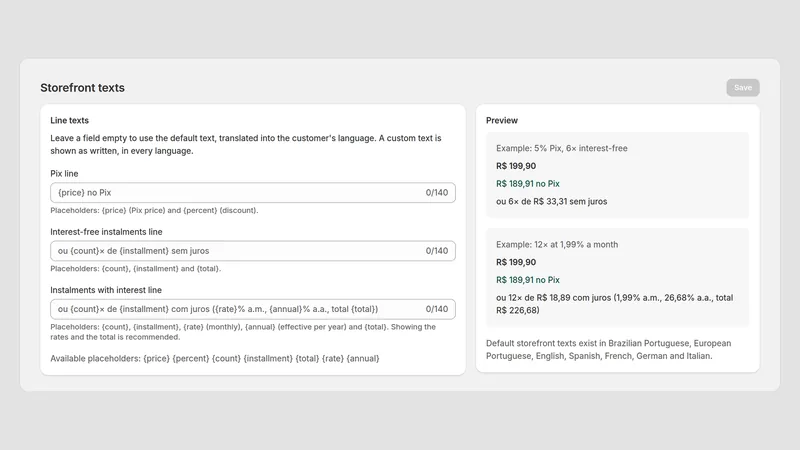Click the hint 'Placeholders: {count}, {installment} and {total}.'
The height and width of the screenshot is (450, 800).
136,268
